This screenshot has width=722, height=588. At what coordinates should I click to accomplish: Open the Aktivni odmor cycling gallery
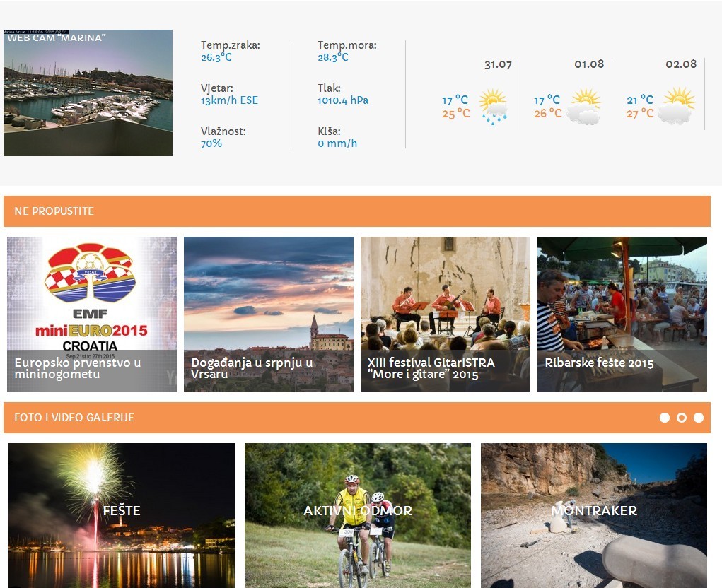358,515
